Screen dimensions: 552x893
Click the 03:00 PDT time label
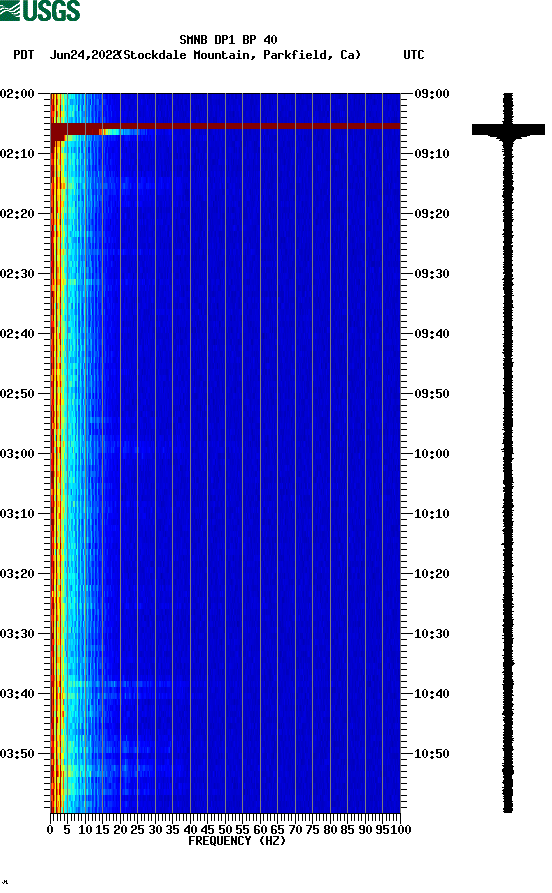(x=17, y=454)
